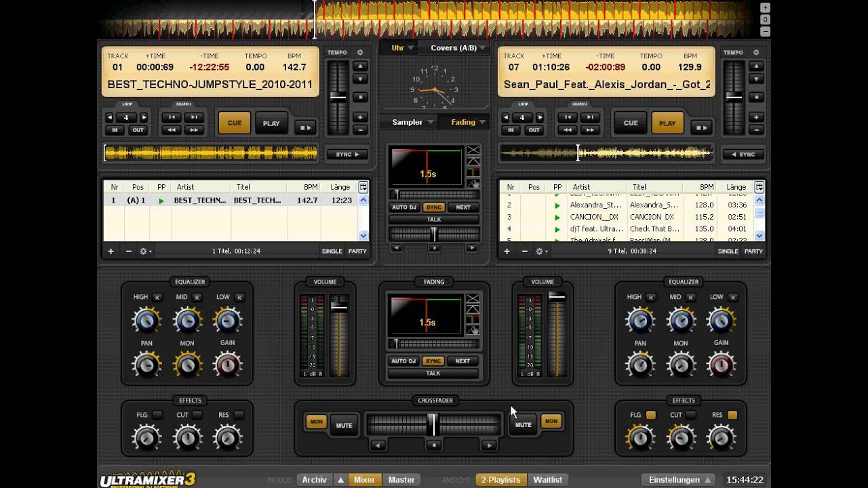
Task: Switch to Master mode
Action: click(x=401, y=480)
